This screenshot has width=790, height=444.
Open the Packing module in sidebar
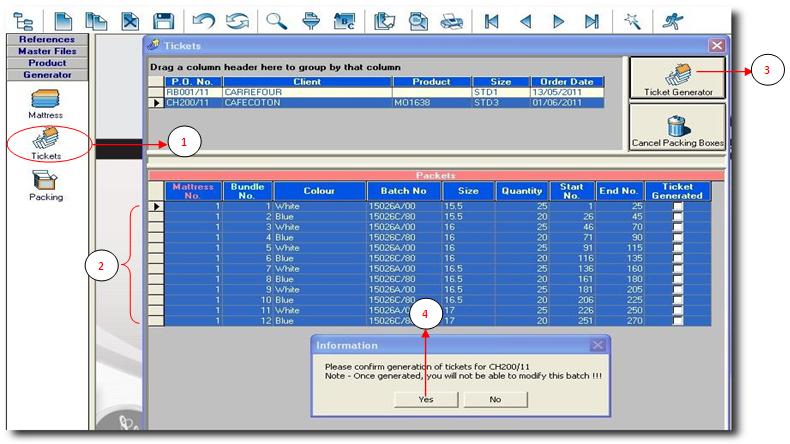pyautogui.click(x=46, y=184)
